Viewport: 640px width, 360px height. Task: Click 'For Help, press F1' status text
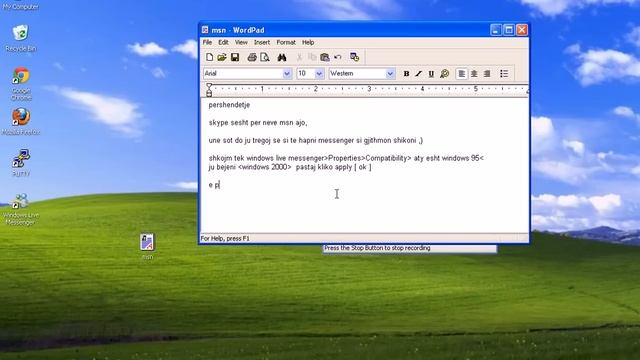click(x=225, y=238)
